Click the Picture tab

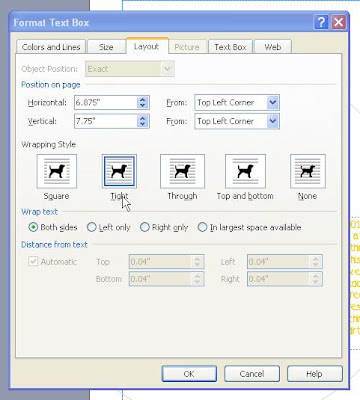tap(187, 47)
